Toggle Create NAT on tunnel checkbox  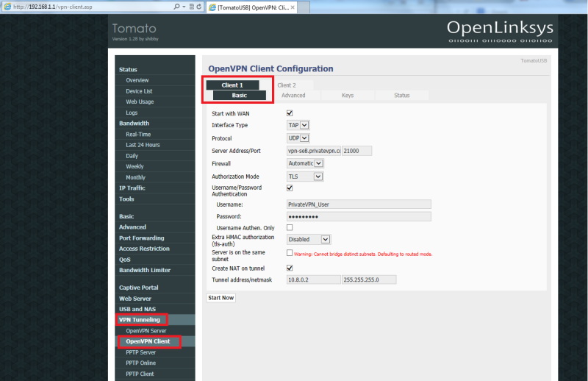pos(290,268)
